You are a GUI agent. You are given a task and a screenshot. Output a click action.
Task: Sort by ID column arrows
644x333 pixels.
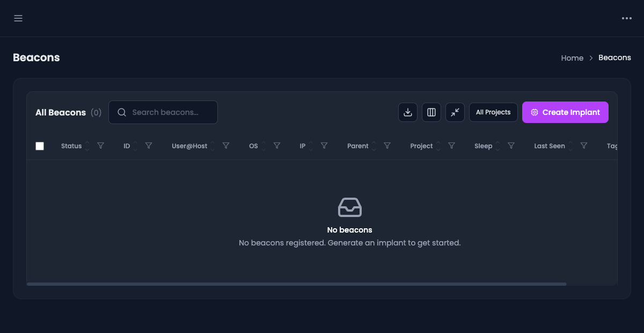pos(135,146)
